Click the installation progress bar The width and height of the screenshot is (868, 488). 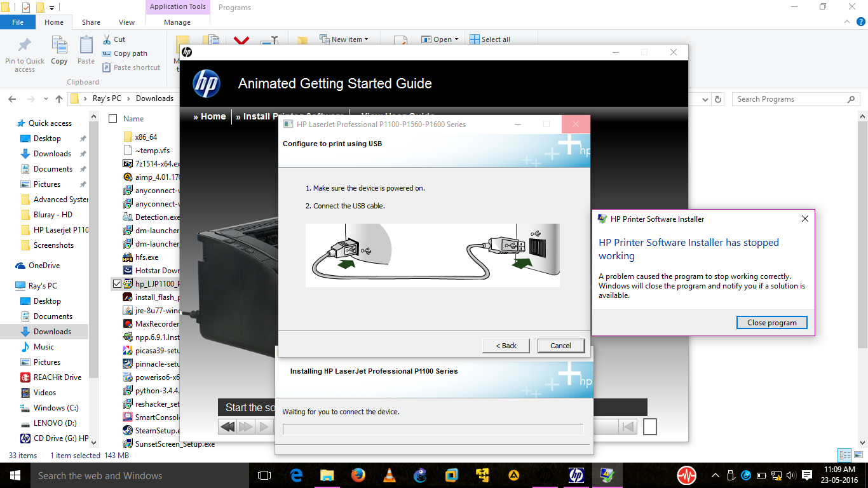tap(433, 430)
